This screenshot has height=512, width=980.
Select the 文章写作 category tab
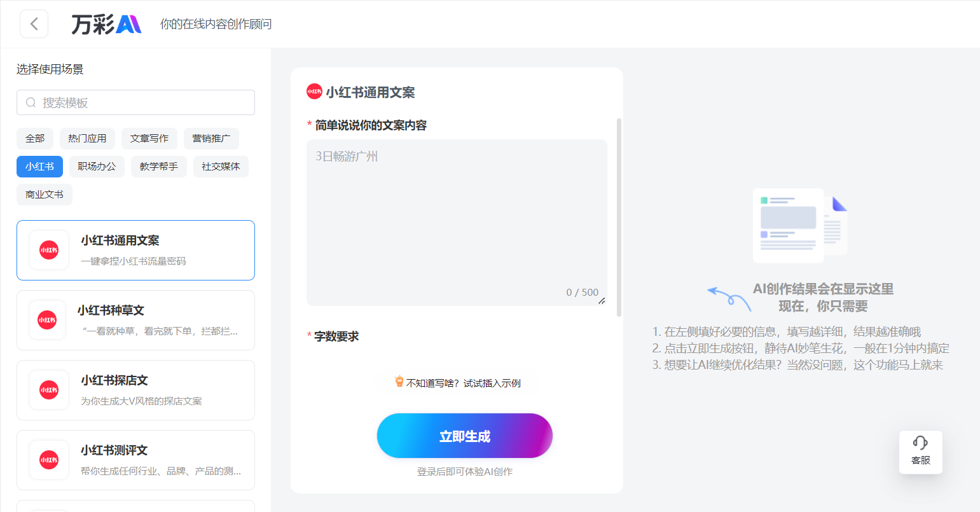pos(149,139)
